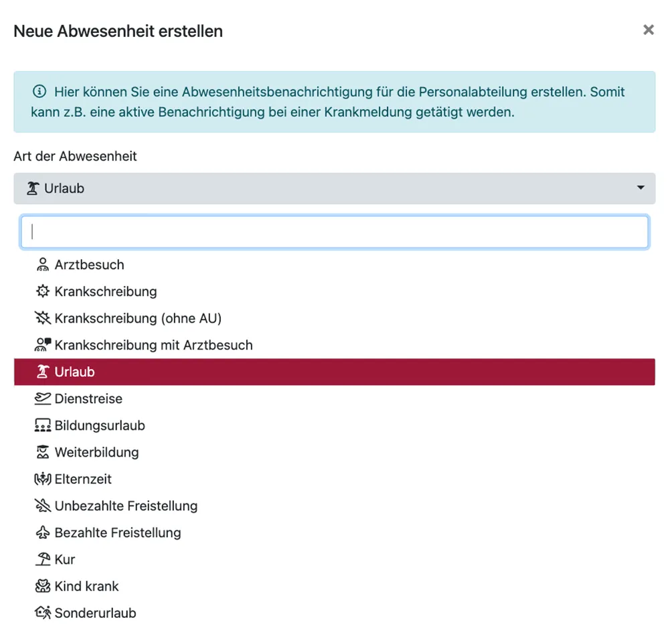
Task: Click the dropdown caret arrow
Action: 641,189
